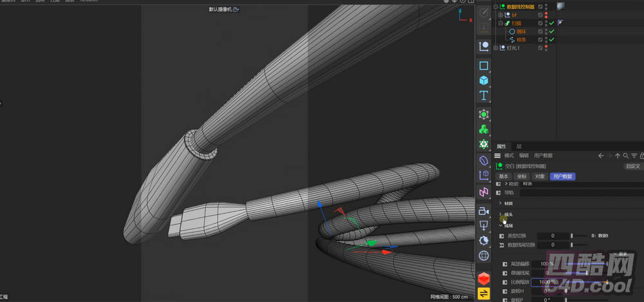
Task: Expand the 材质 section
Action: (501, 203)
